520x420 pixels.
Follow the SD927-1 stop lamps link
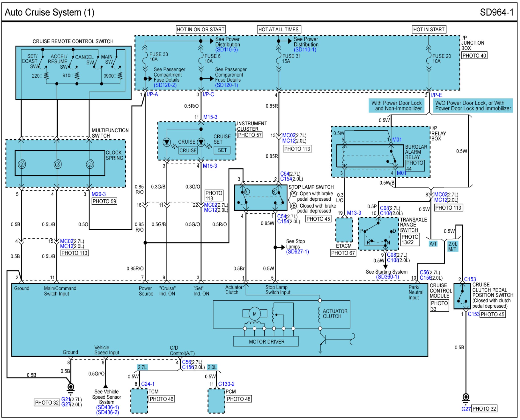(297, 252)
